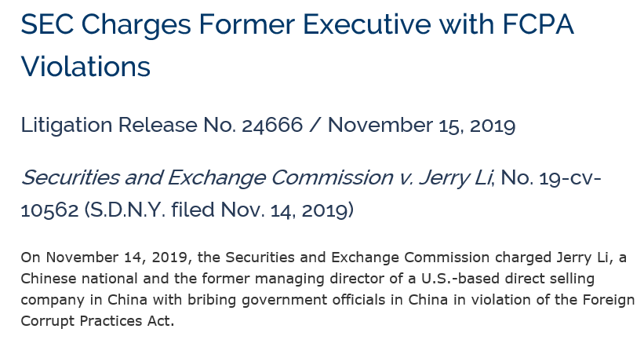Screen dimensions: 644x347
Task: Click italic Jerry Li in the case caption
Action: pos(456,178)
